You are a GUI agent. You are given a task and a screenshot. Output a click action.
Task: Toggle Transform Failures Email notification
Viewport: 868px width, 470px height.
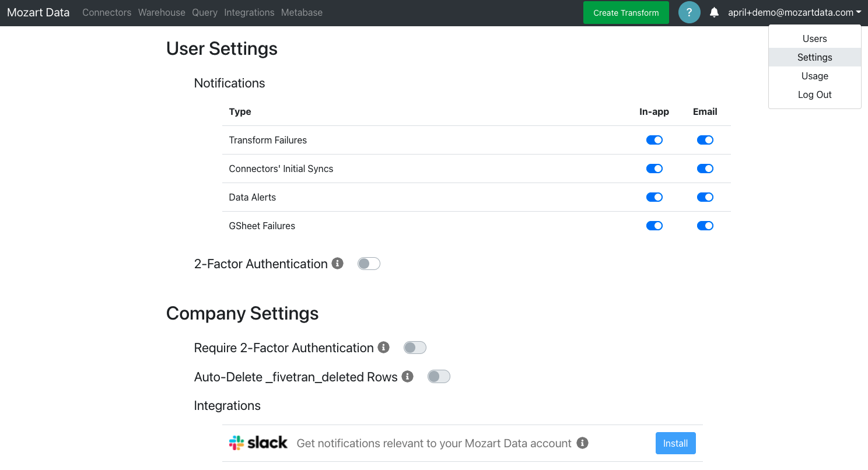tap(705, 140)
